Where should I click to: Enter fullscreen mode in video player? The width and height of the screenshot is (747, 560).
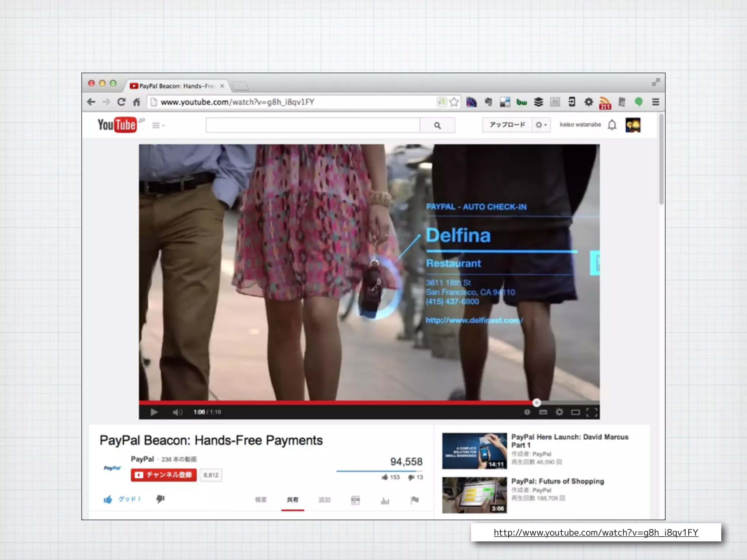click(x=592, y=412)
